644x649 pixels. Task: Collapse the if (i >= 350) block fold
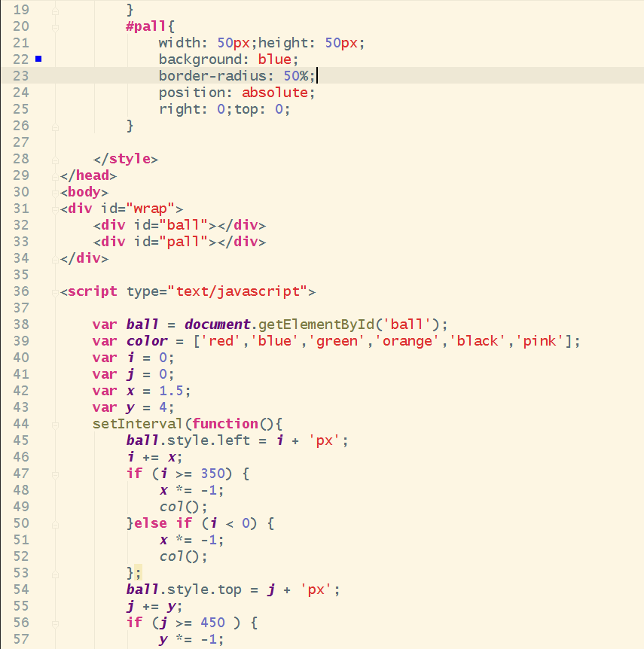pyautogui.click(x=55, y=475)
